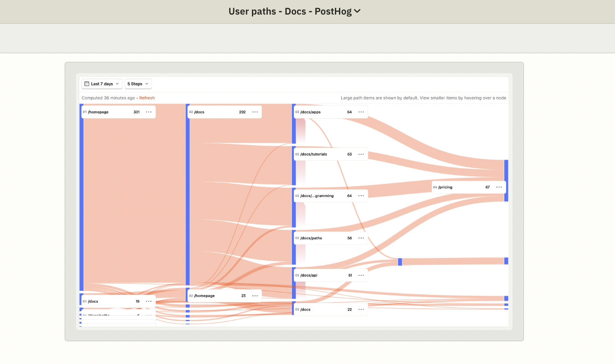The width and height of the screenshot is (615, 364).
Task: Click the ellipsis icon on the /docs/apps card
Action: coord(361,111)
